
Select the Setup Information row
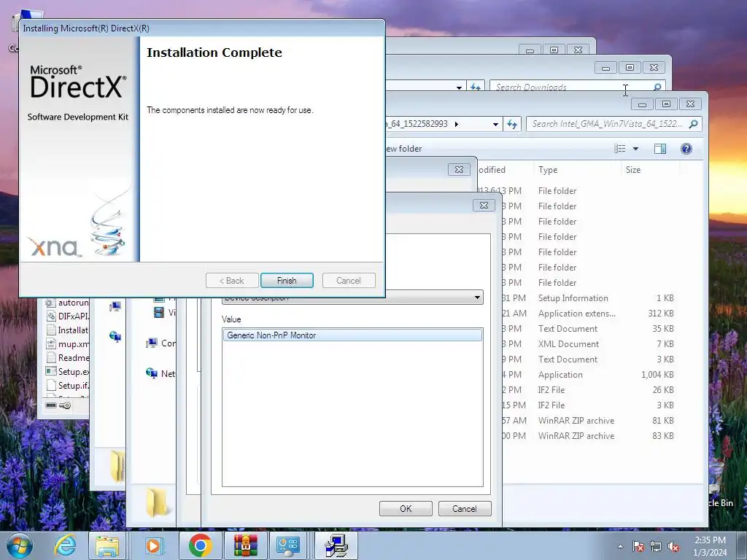pyautogui.click(x=589, y=298)
